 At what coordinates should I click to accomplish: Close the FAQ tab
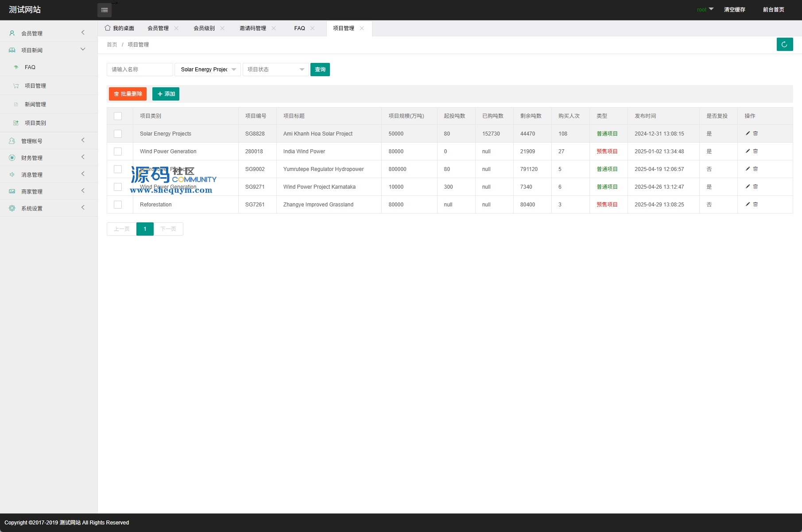[313, 28]
